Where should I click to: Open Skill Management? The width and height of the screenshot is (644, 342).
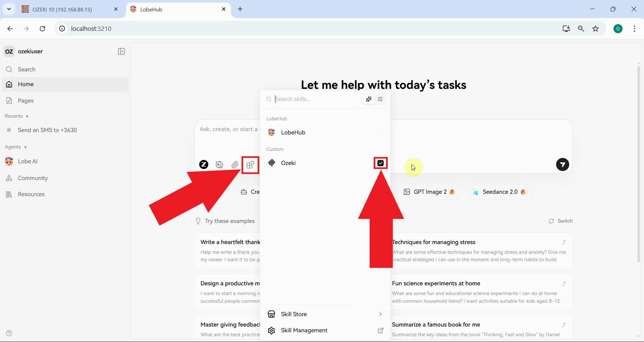click(x=325, y=330)
